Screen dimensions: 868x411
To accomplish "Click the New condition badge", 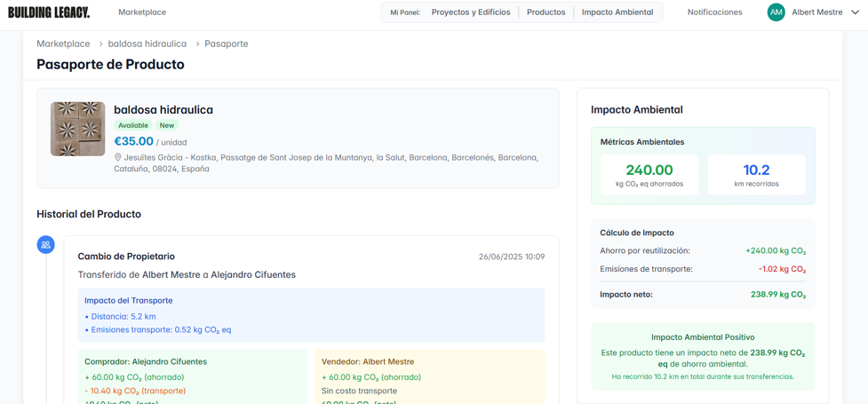I will click(167, 126).
